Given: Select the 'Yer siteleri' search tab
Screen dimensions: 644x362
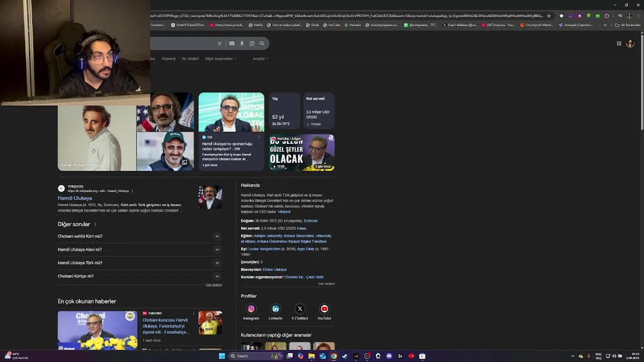Looking at the screenshot, I should pyautogui.click(x=190, y=59).
